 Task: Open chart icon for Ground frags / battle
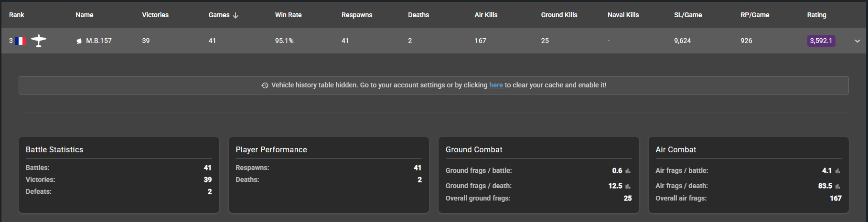(628, 171)
